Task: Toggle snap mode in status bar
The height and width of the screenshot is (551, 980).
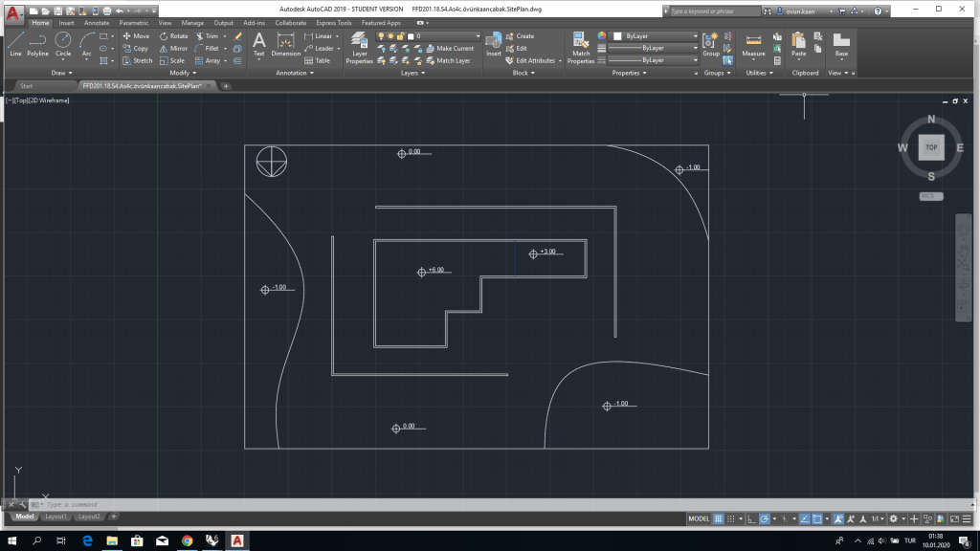Action: point(730,518)
